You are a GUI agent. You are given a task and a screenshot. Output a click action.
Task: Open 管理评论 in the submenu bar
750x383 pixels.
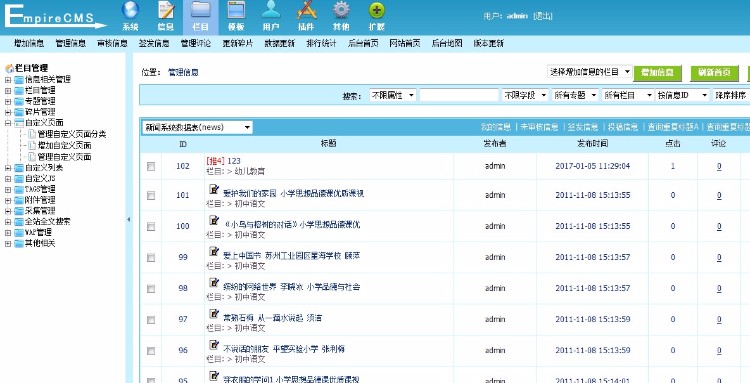click(196, 43)
